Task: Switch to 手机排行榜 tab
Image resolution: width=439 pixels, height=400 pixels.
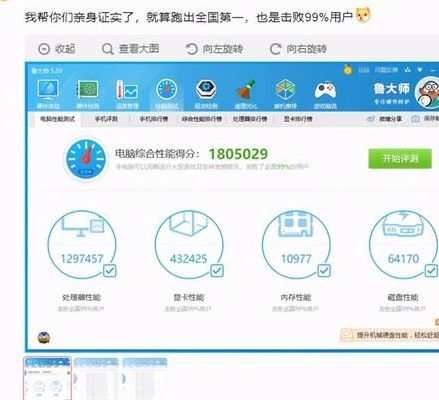Action: [154, 119]
